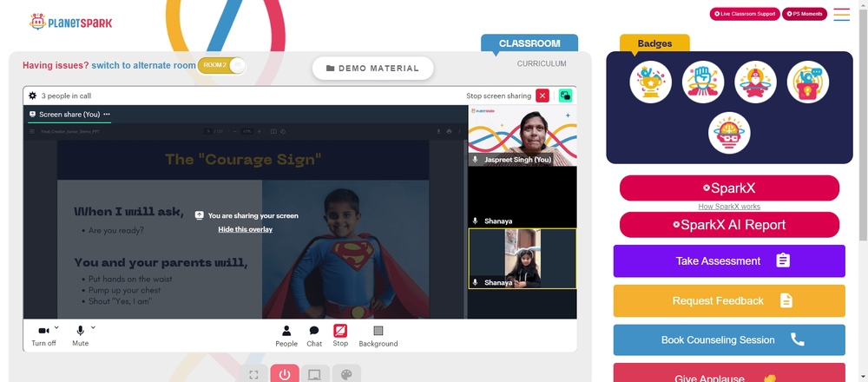This screenshot has height=382, width=868.
Task: Open the call settings gear icon
Action: tap(33, 95)
